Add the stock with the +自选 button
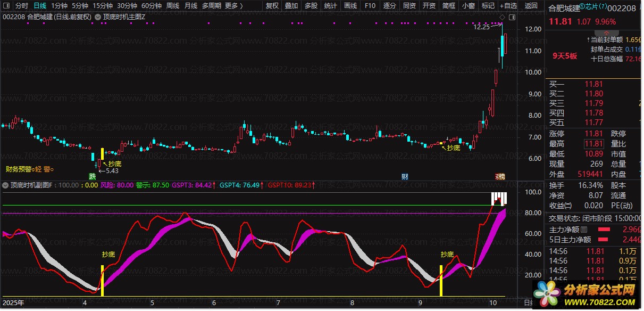This screenshot has width=644, height=311. pos(508,6)
